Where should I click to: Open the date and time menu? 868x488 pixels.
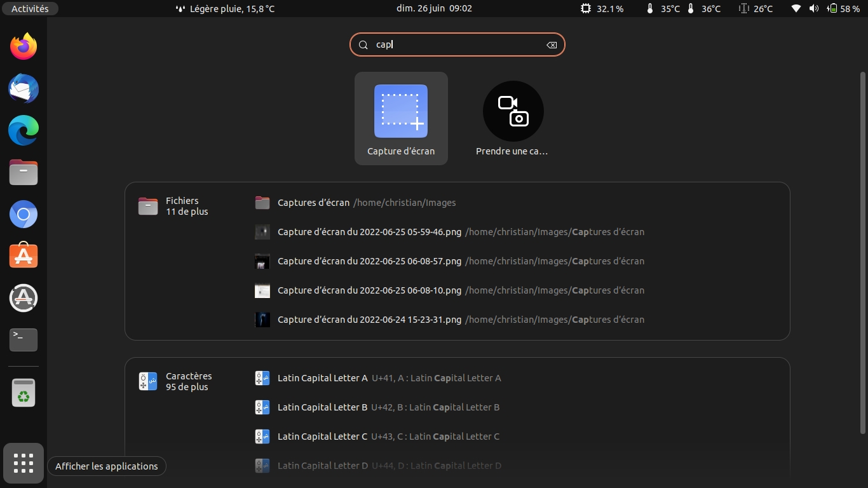(x=434, y=9)
